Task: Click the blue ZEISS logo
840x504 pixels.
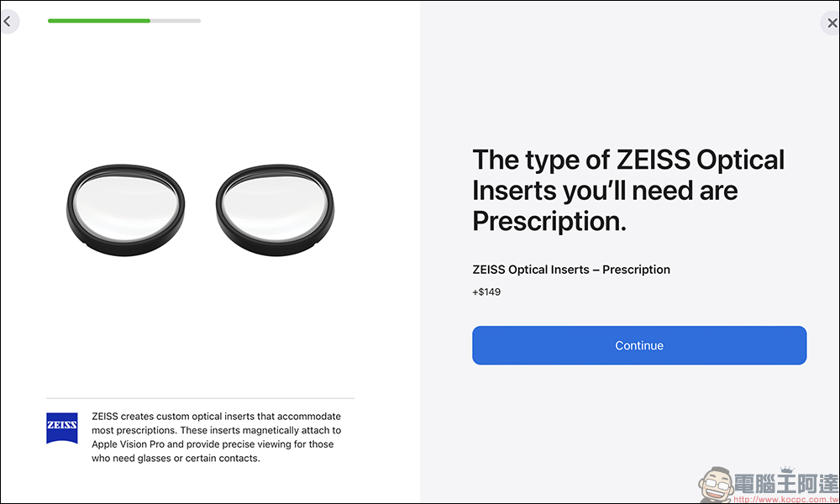Action: point(62,428)
